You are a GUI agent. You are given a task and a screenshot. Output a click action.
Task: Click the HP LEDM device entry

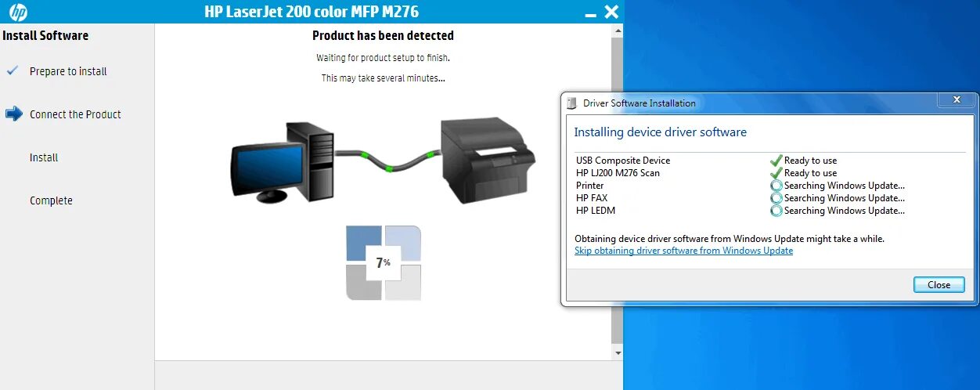pos(595,211)
